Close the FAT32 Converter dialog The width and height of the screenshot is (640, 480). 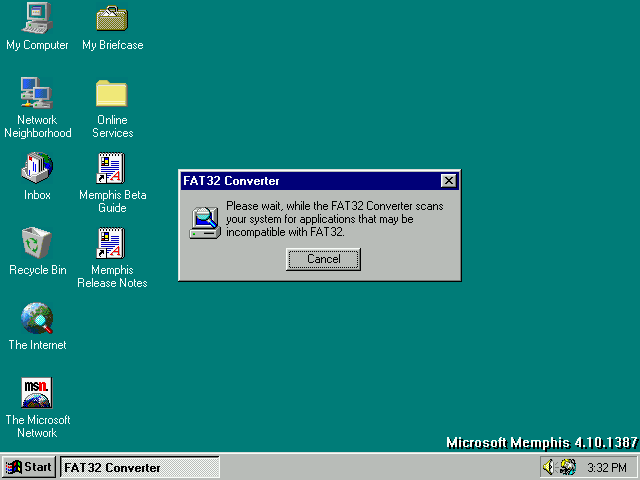(449, 181)
